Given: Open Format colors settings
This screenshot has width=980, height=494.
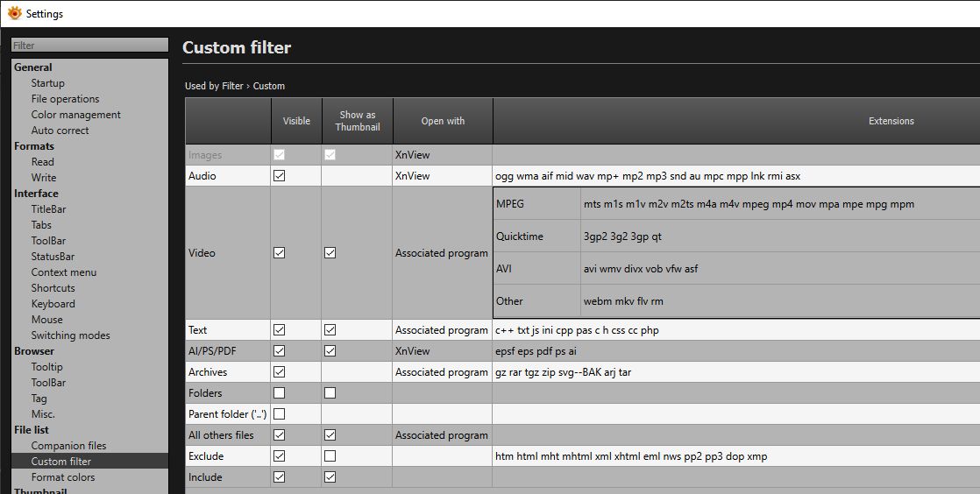Looking at the screenshot, I should (63, 477).
